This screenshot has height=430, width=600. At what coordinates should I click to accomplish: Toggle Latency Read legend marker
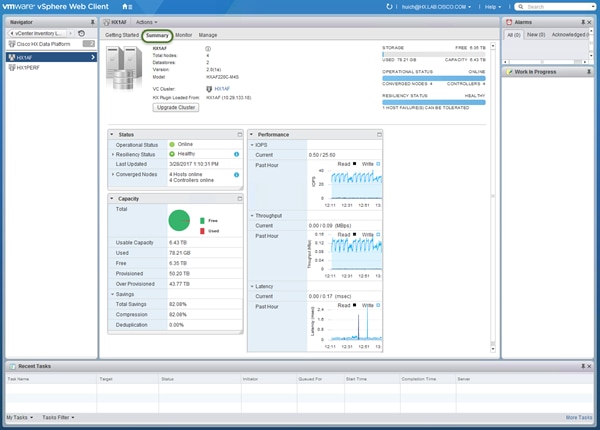pos(354,305)
